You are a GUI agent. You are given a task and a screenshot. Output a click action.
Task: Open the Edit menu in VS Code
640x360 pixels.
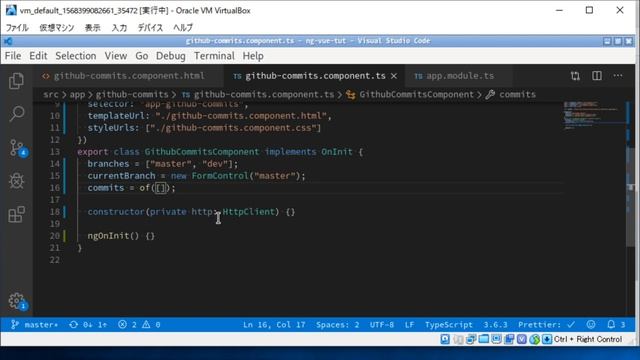[x=38, y=56]
